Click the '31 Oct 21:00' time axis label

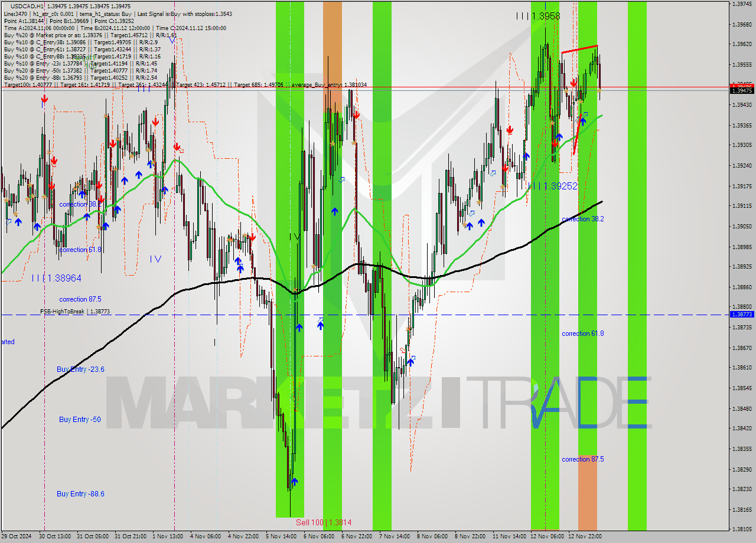coord(131,536)
